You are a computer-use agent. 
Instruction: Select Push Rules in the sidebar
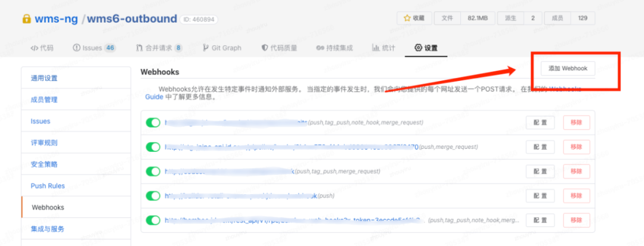point(76,186)
